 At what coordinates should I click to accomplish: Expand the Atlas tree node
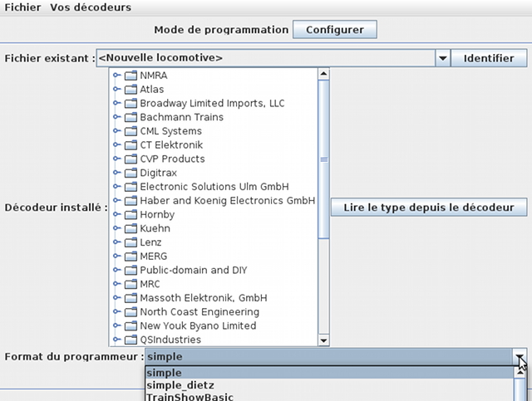116,89
